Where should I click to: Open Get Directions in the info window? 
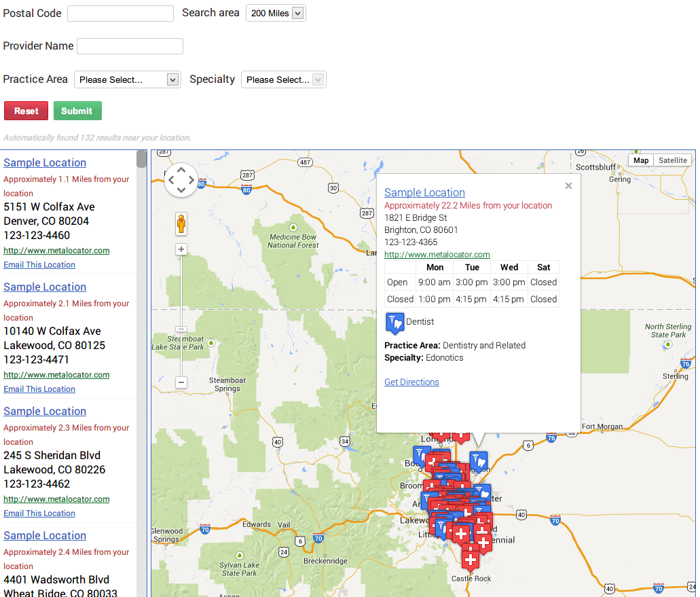411,382
